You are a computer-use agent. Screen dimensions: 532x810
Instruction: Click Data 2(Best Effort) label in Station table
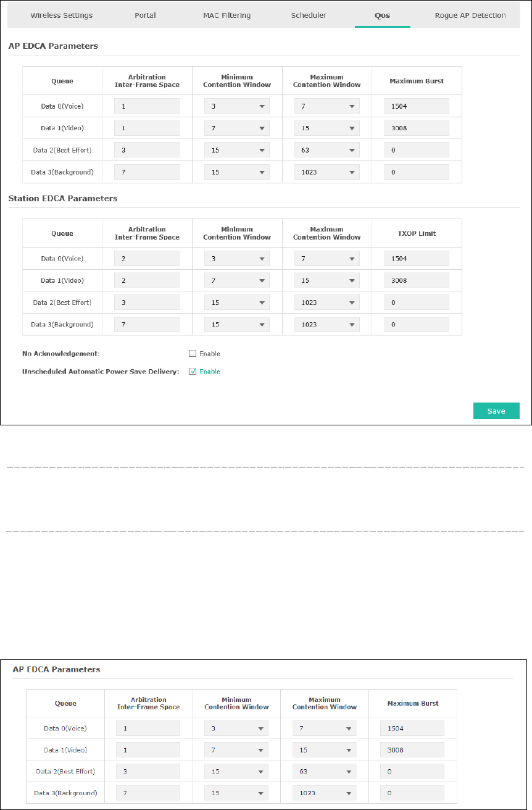click(x=62, y=303)
